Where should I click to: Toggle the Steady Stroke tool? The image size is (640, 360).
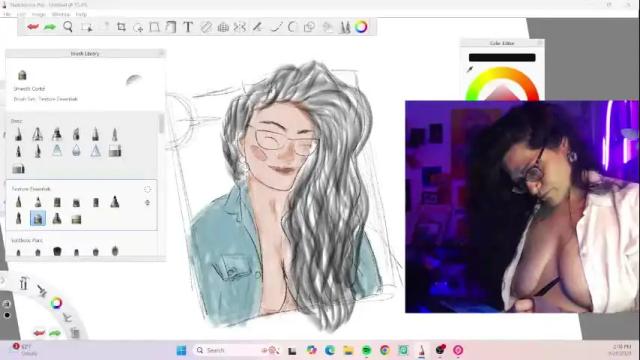(257, 27)
